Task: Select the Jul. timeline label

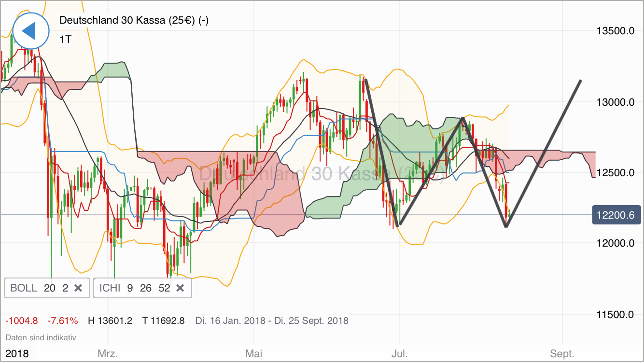Action: 400,353
